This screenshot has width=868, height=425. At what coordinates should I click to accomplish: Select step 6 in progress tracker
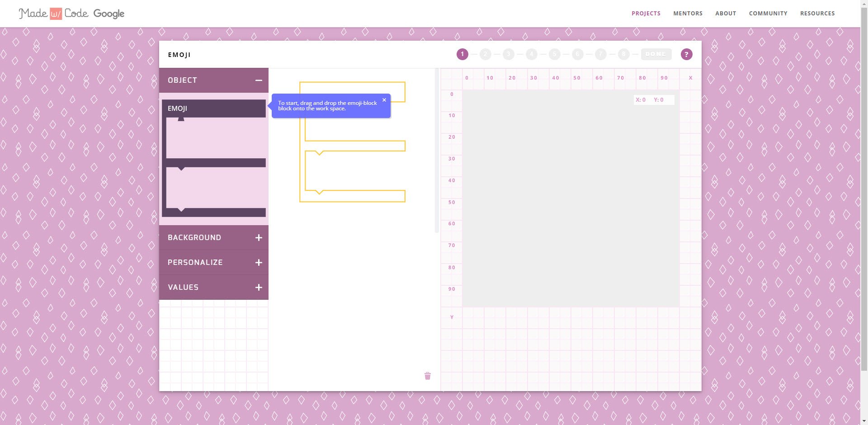click(x=577, y=54)
